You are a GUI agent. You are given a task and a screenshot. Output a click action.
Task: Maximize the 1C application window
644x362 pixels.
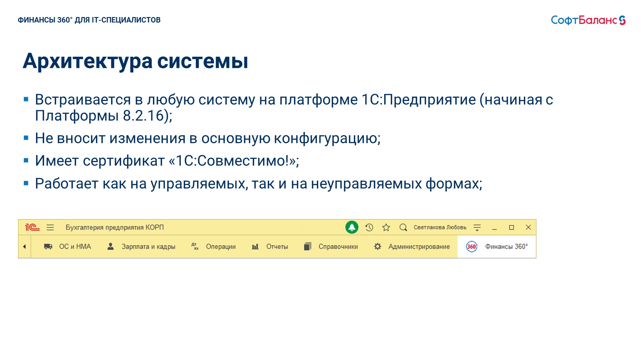point(511,227)
